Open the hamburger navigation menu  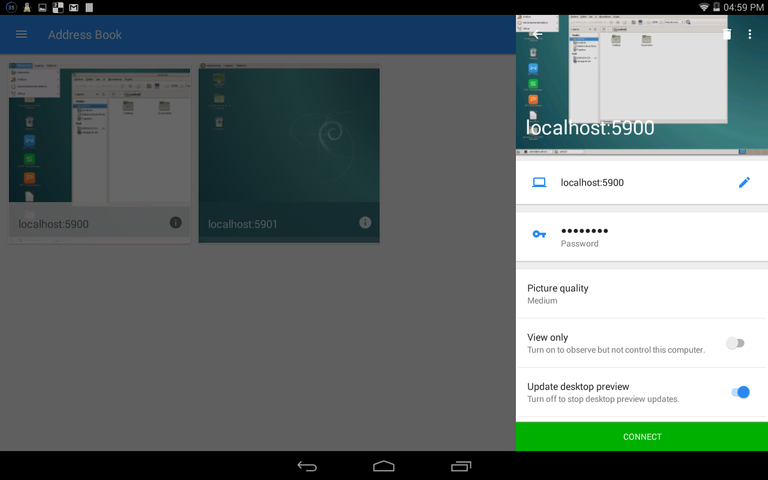click(x=21, y=34)
